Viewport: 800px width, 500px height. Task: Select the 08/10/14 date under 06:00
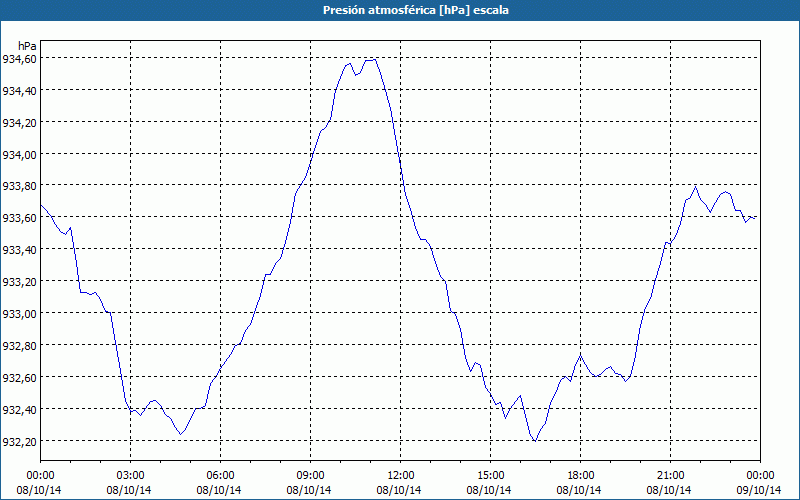pyautogui.click(x=219, y=490)
